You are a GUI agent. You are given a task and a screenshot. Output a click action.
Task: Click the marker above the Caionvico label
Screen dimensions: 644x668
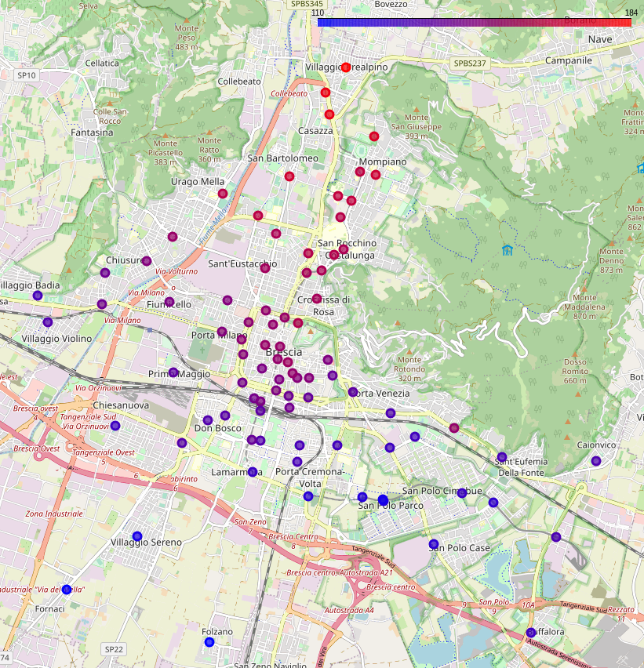click(596, 461)
